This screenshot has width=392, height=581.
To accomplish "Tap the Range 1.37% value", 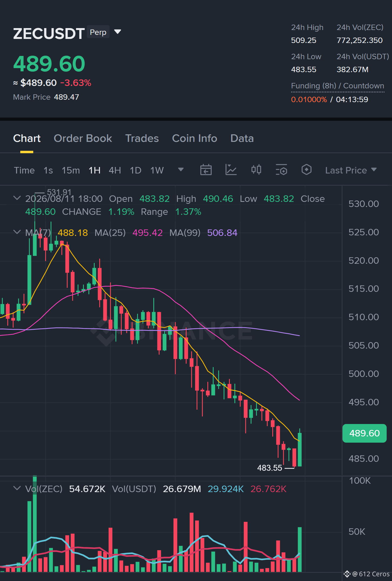I will coord(188,212).
